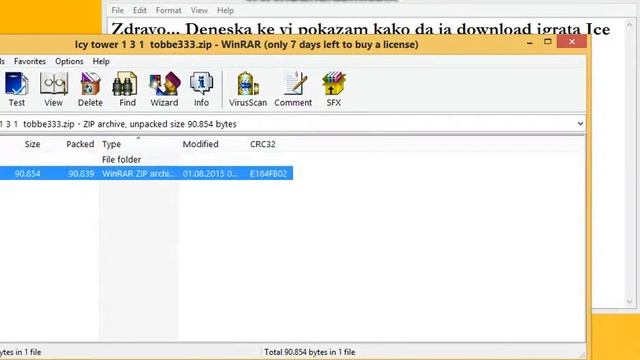Open the Find binoculars tool
The width and height of the screenshot is (640, 360).
pyautogui.click(x=127, y=89)
